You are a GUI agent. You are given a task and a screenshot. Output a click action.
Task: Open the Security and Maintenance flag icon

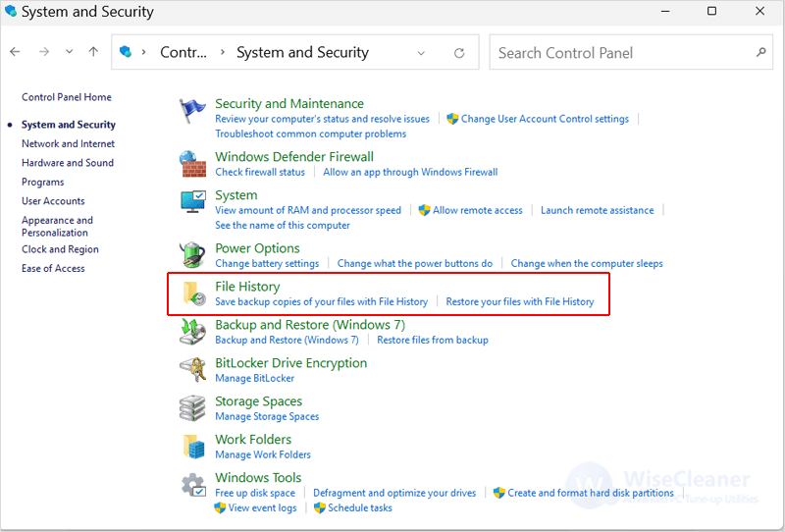pyautogui.click(x=192, y=111)
